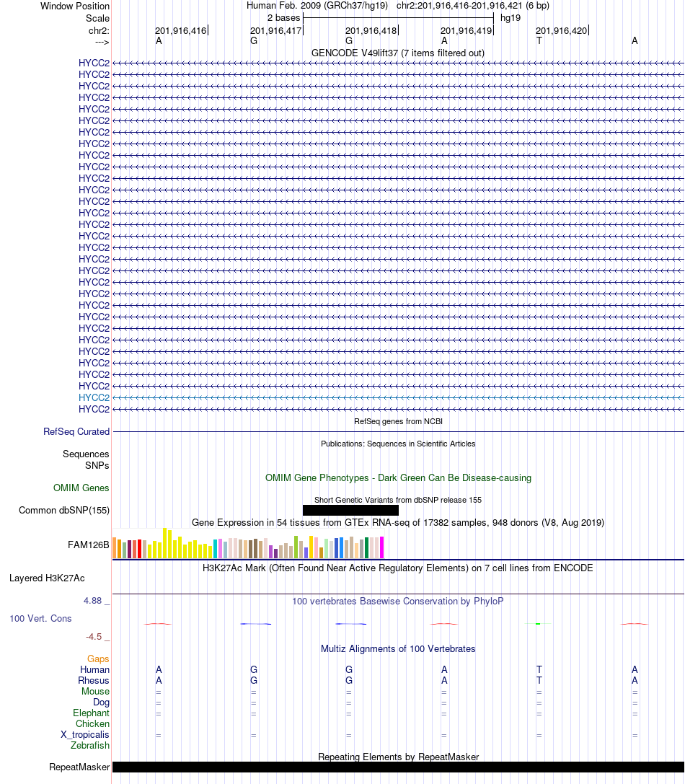685x784 pixels.
Task: Click the chr2:201,916,416-201,916,421 (6 bp) coordinates
Action: (472, 6)
